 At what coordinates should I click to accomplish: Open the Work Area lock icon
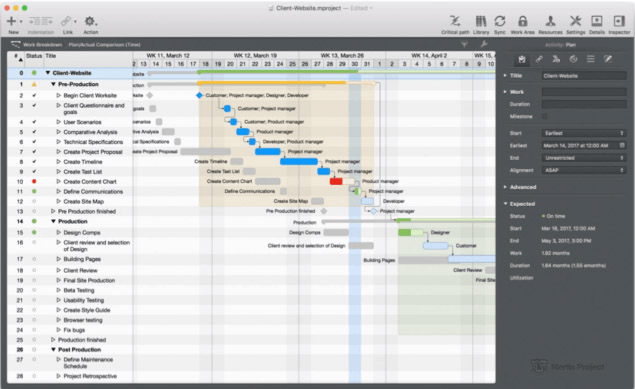tap(523, 21)
